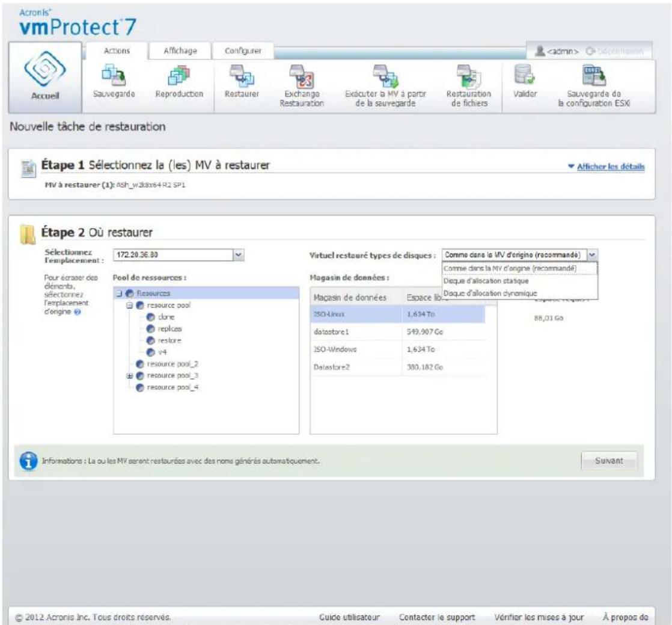Screen dimensions: 672x625
Task: Click the 88,01 Go required space value
Action: (x=549, y=318)
